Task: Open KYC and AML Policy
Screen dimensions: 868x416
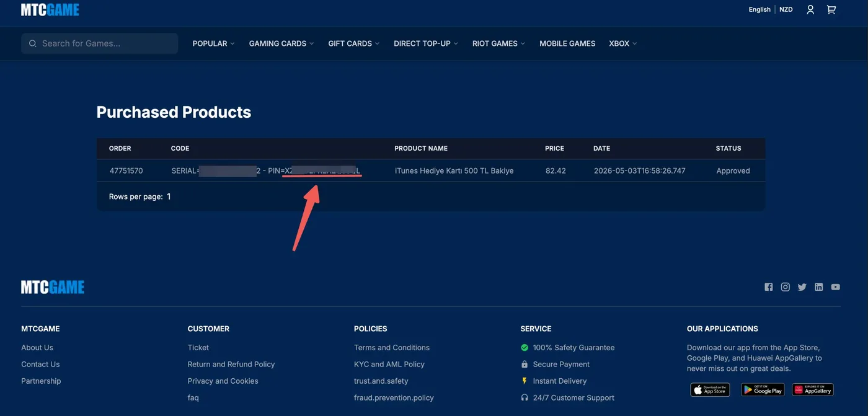Action: tap(389, 365)
